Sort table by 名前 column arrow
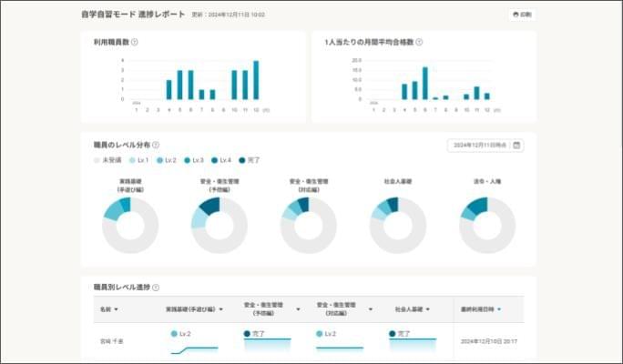Screen dimensions: 623x364 coord(116,309)
